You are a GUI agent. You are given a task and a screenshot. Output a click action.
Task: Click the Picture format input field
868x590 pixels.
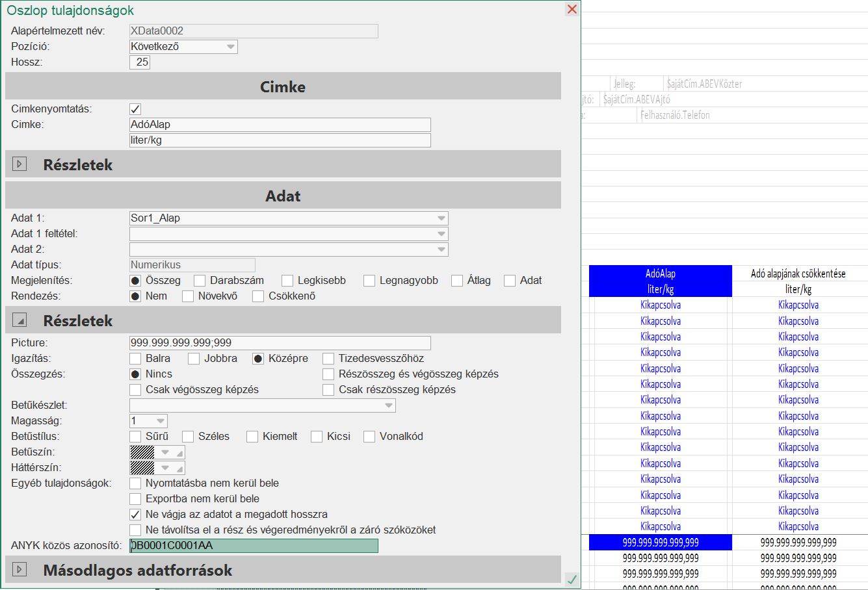pos(280,343)
